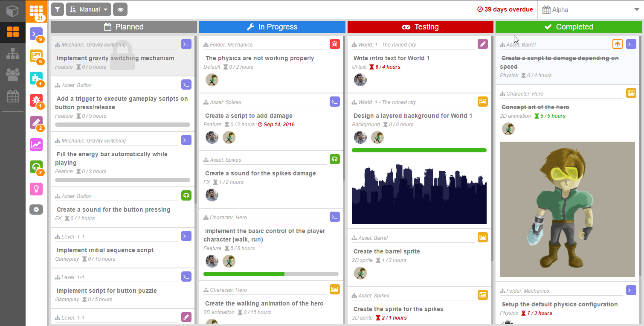Open the team members view in sidebar

(x=12, y=75)
